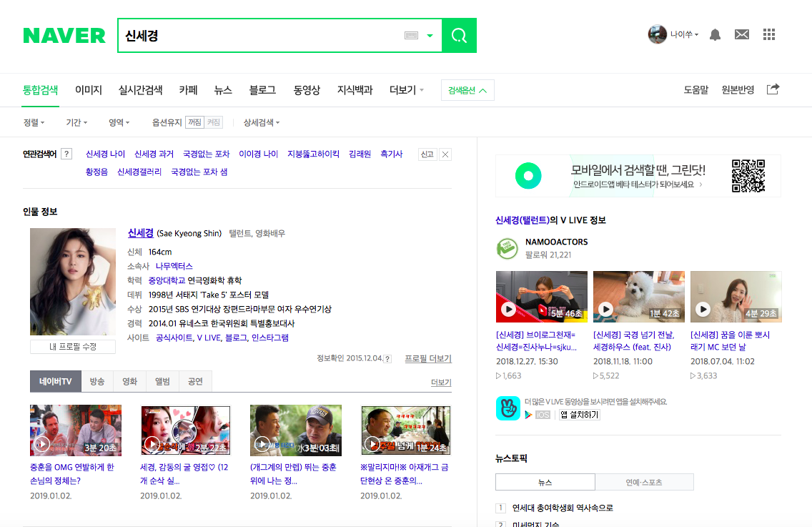The height and width of the screenshot is (527, 812).
Task: Click the green search magnifier button
Action: click(x=459, y=35)
